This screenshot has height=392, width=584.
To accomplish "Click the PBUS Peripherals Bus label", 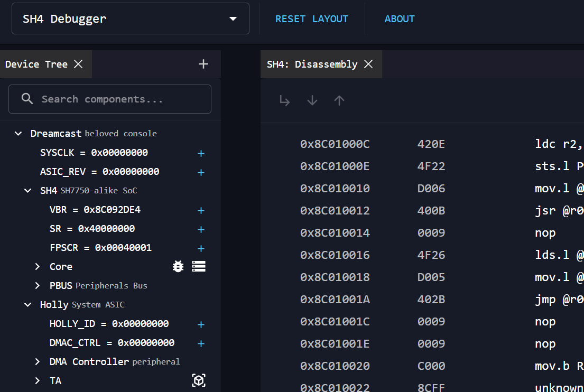I will 98,285.
